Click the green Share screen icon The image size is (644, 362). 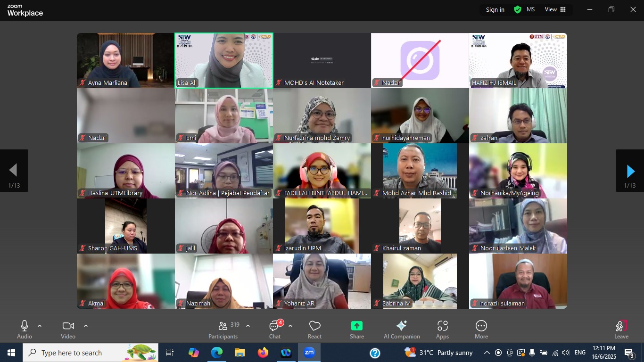click(x=357, y=326)
